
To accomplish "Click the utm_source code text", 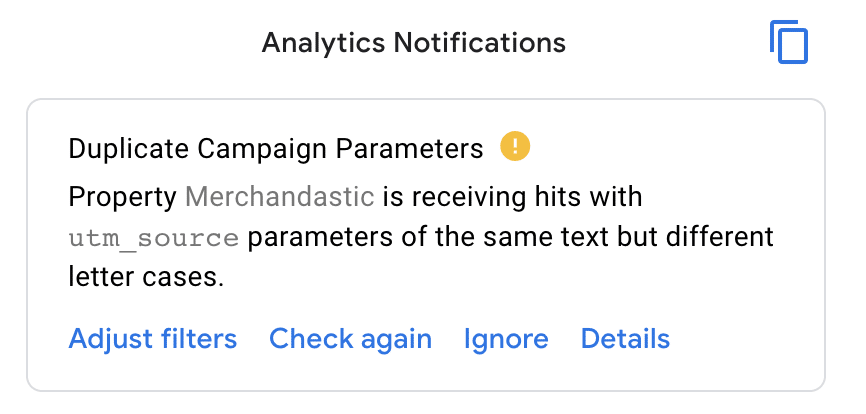I will click(x=154, y=238).
